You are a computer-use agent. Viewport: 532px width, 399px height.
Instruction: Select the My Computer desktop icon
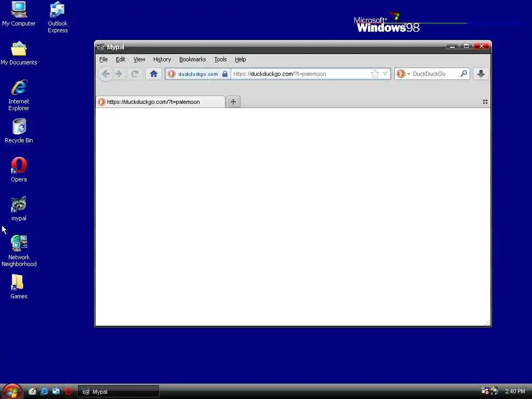[19, 14]
